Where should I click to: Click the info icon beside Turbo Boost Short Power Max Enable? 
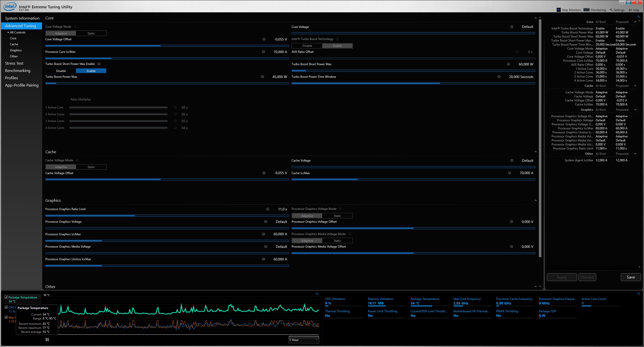pos(99,64)
